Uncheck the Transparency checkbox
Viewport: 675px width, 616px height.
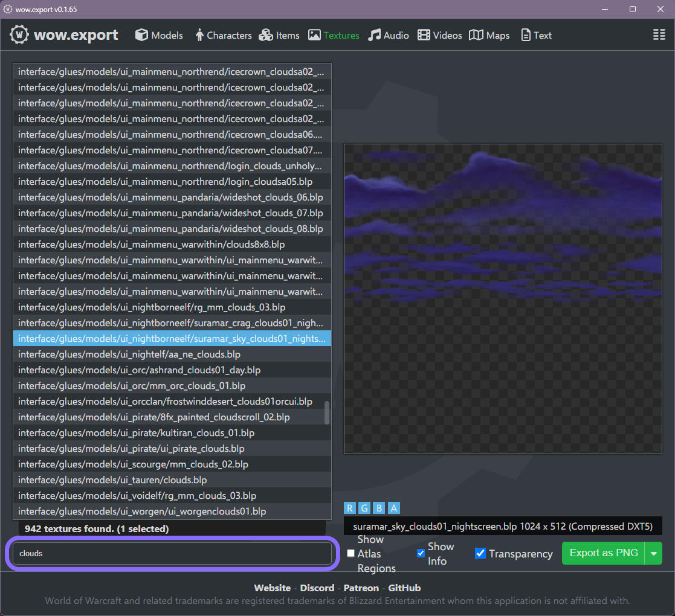480,553
